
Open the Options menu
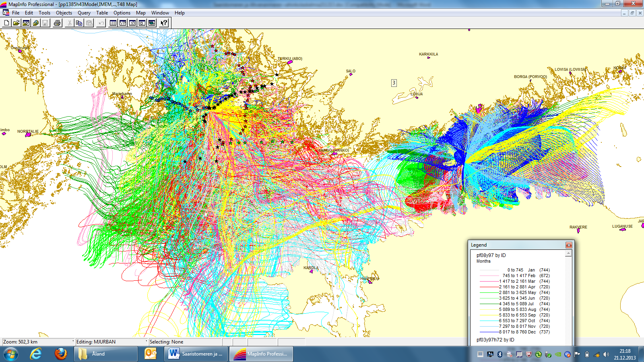122,13
